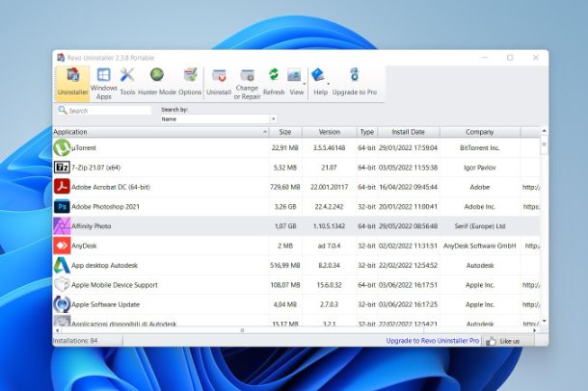The width and height of the screenshot is (588, 391).
Task: Click Upgrade to Revo Uninstaller Pro link
Action: pyautogui.click(x=433, y=341)
